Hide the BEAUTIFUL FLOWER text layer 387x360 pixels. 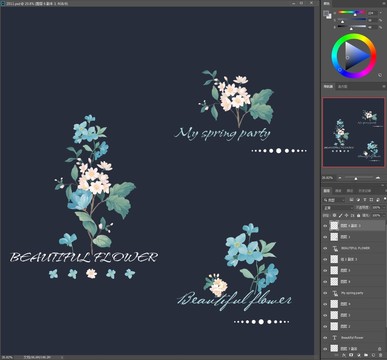pos(325,248)
